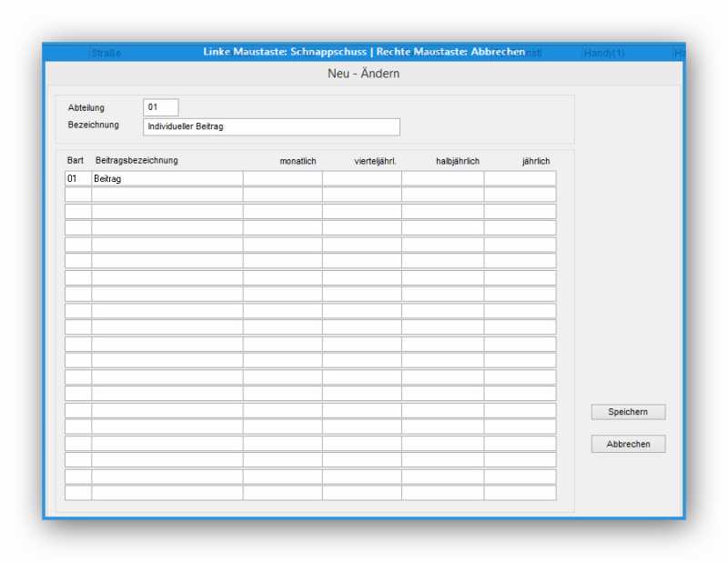Focus the jährlich cell in the Beitrag row
Viewport: 728px width, 562px height.
tap(520, 179)
